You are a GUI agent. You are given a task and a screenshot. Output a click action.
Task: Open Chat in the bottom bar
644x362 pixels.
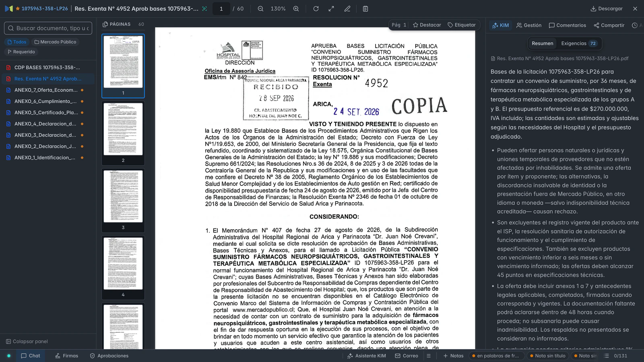(x=31, y=356)
